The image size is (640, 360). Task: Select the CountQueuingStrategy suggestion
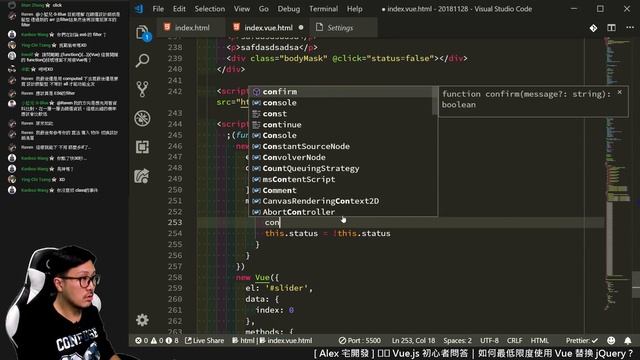[x=342, y=169]
